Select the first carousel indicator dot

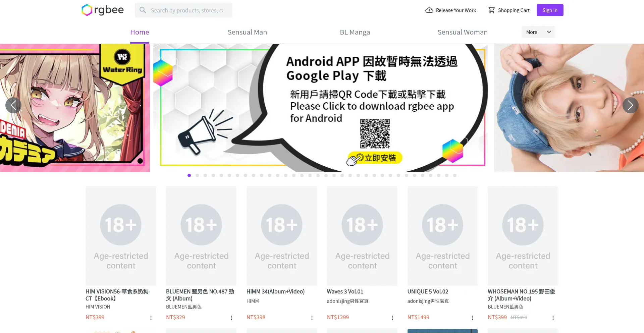click(x=189, y=175)
